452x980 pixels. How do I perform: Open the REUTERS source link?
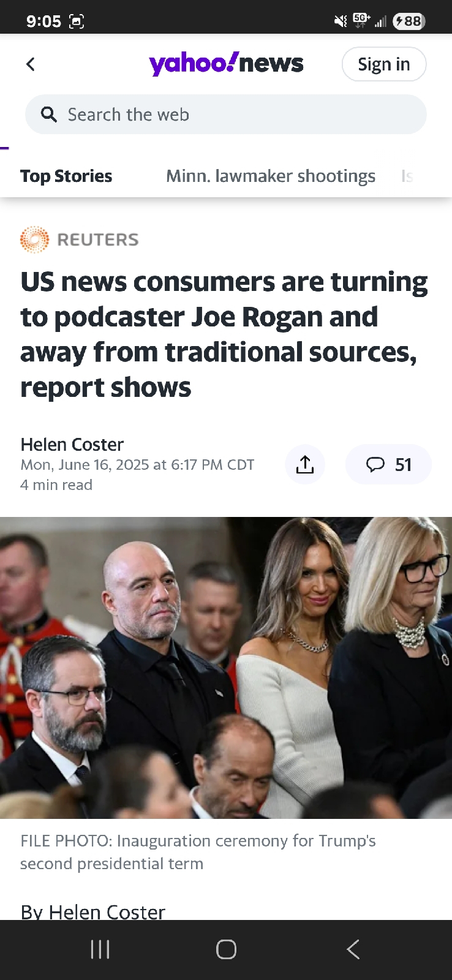98,239
